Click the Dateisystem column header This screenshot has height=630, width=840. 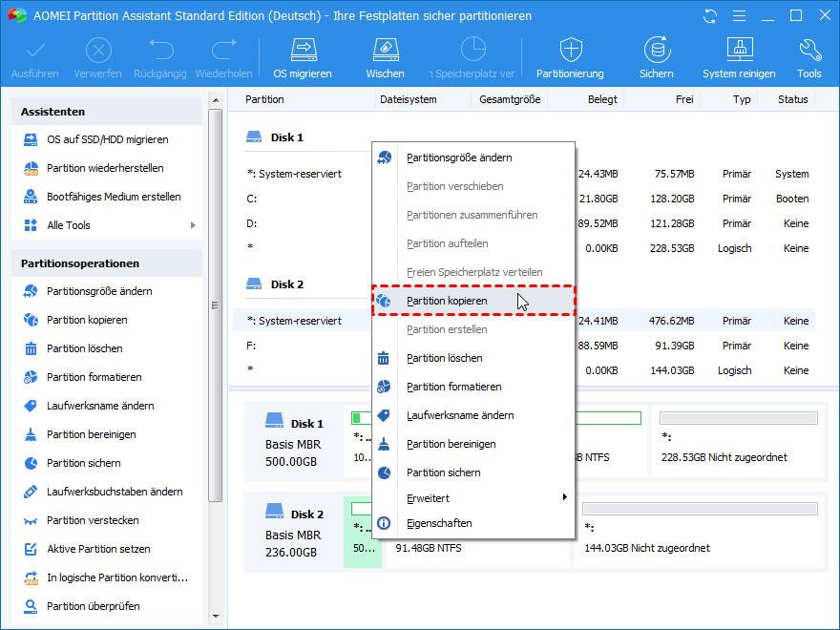click(409, 99)
